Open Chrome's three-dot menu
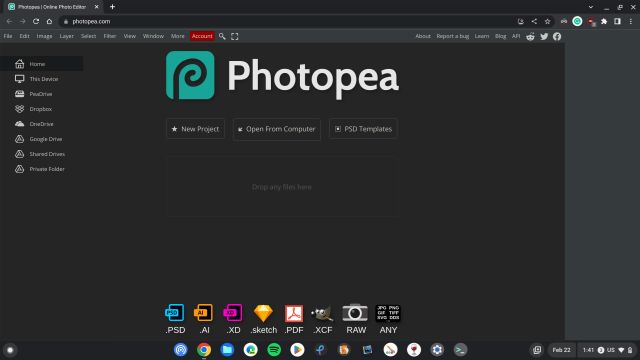Screen dimensions: 640x360 click(631, 21)
